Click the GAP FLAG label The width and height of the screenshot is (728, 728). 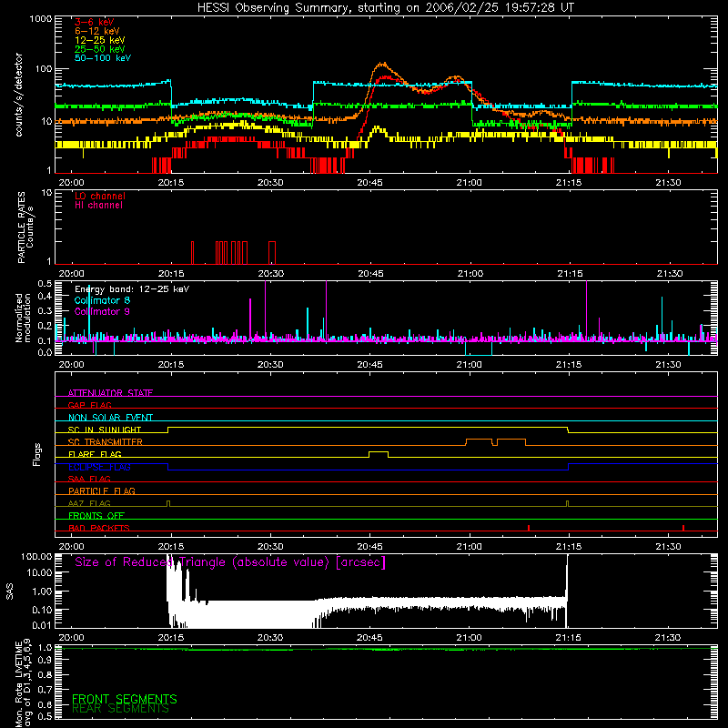tap(89, 405)
